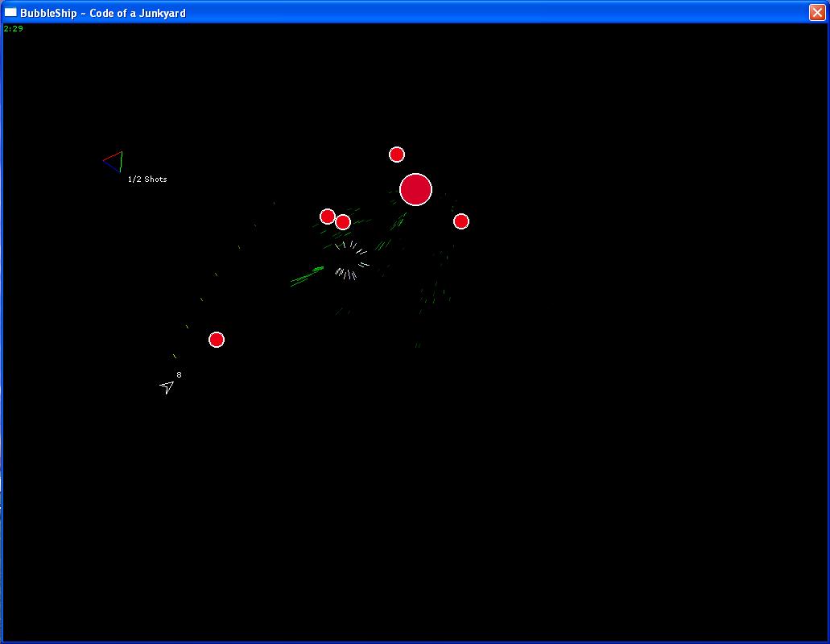Pop the left bubble of the touching pair

327,216
